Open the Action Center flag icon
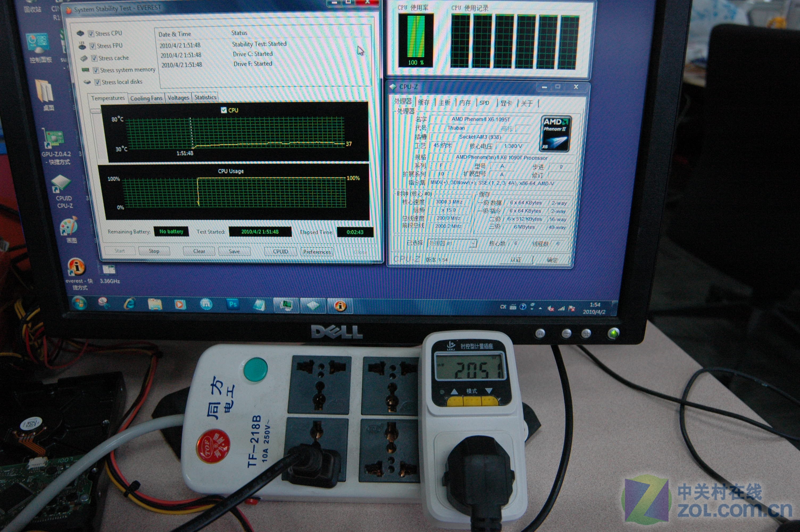800x532 pixels. (572, 308)
